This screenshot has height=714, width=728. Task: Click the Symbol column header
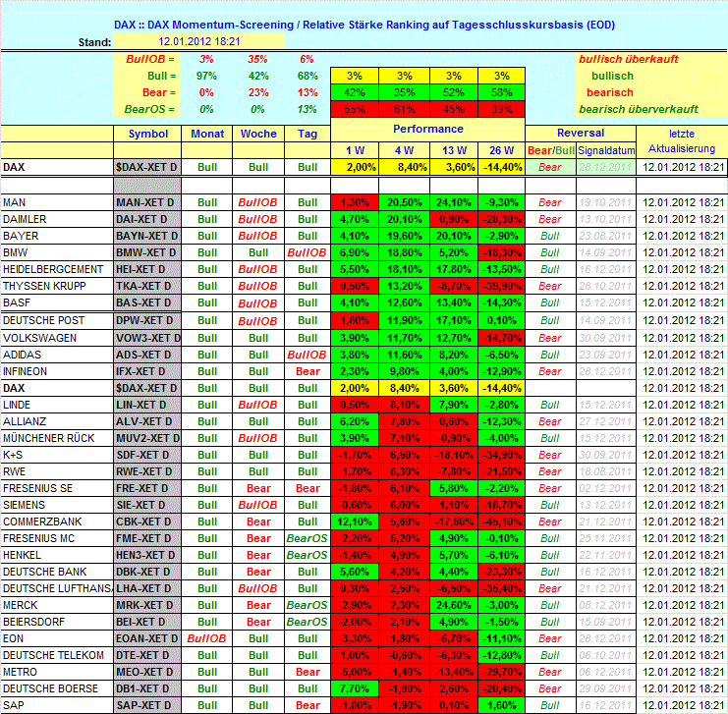[147, 134]
